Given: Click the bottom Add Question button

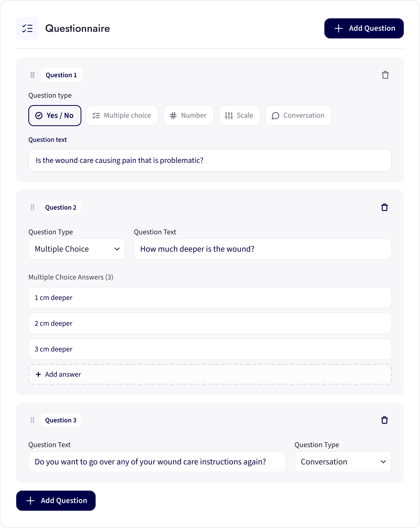Looking at the screenshot, I should (56, 501).
